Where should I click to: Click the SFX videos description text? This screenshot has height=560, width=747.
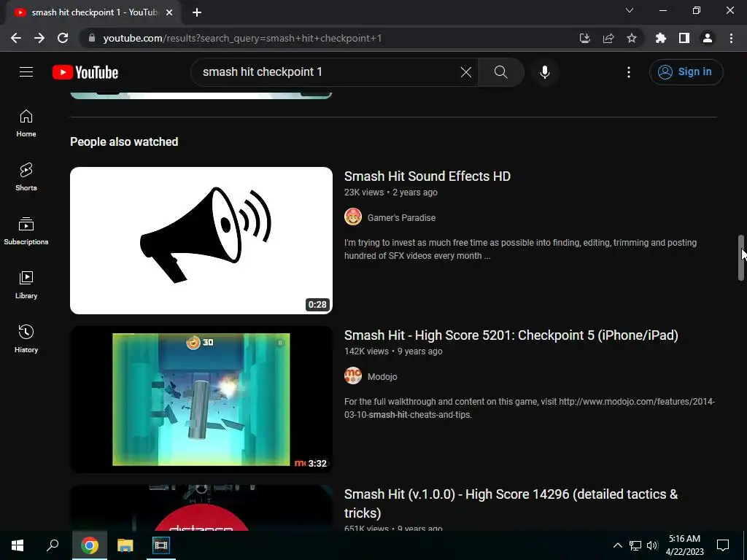click(520, 249)
